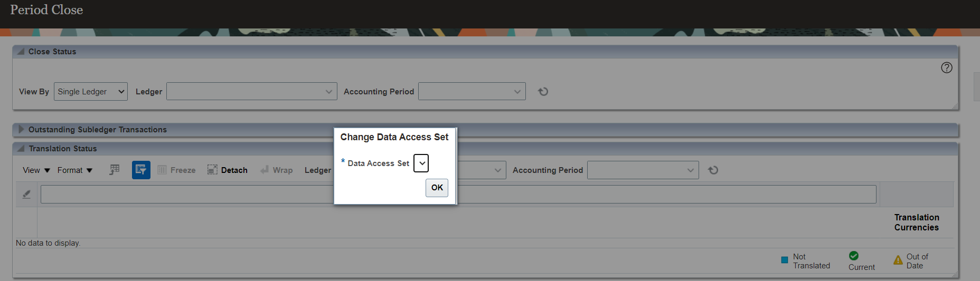
Task: Collapse the Close Status panel
Action: pyautogui.click(x=21, y=52)
